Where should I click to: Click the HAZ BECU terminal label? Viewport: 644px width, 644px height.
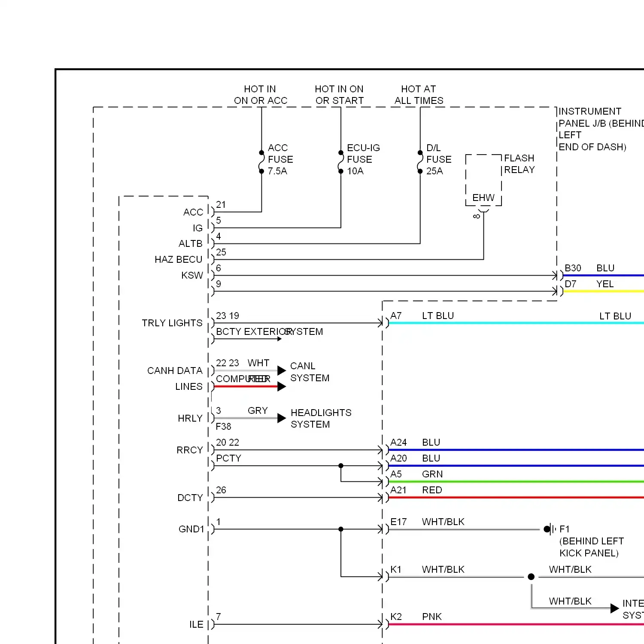pos(178,259)
